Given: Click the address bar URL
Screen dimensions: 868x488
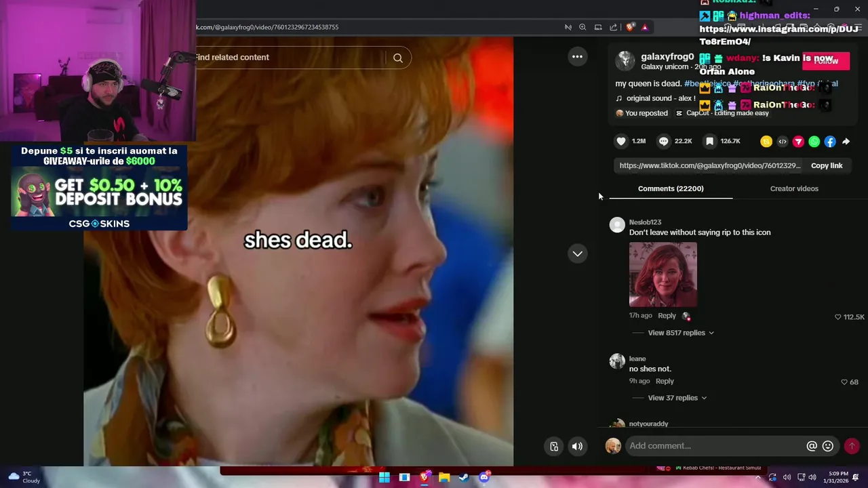Looking at the screenshot, I should tap(267, 27).
